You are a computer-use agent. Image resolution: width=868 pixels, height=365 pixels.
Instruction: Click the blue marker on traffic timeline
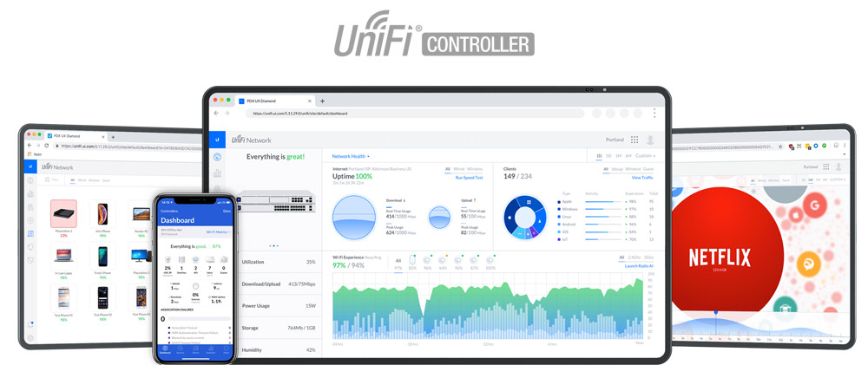coord(715,312)
